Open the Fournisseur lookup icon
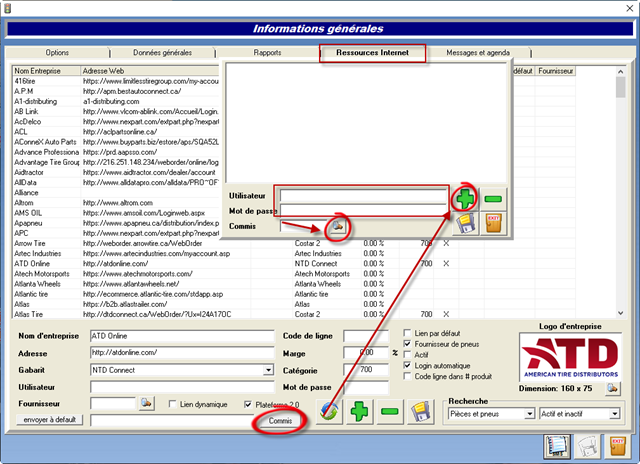This screenshot has width=640, height=464. click(x=146, y=403)
